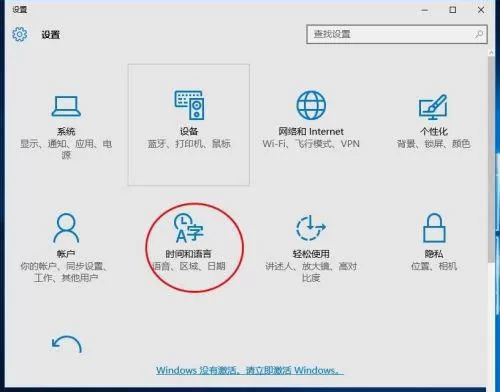Minimize the 设置 window
The height and width of the screenshot is (392, 500).
tap(425, 10)
